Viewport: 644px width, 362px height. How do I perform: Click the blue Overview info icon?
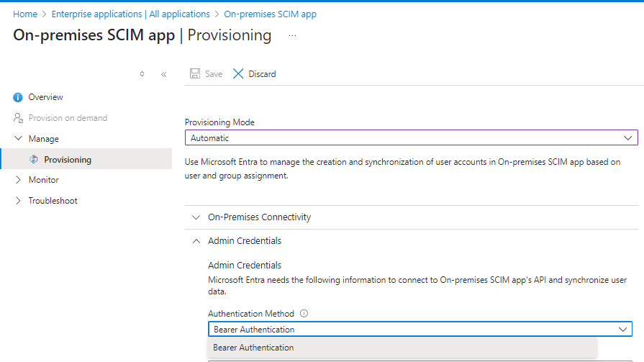[x=18, y=97]
